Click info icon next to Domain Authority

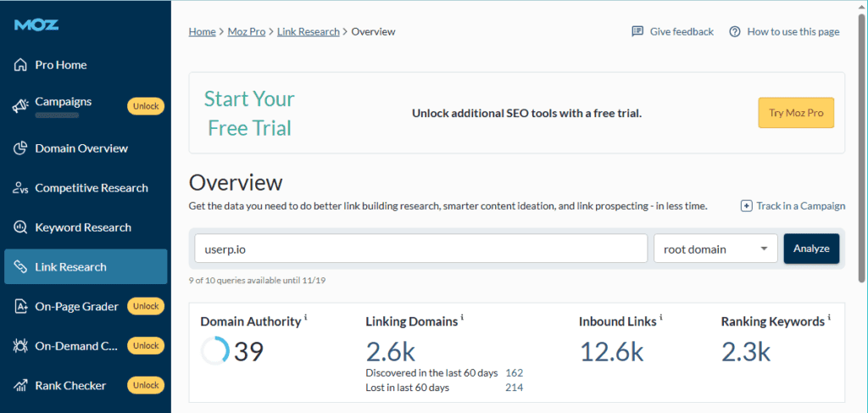pyautogui.click(x=305, y=318)
